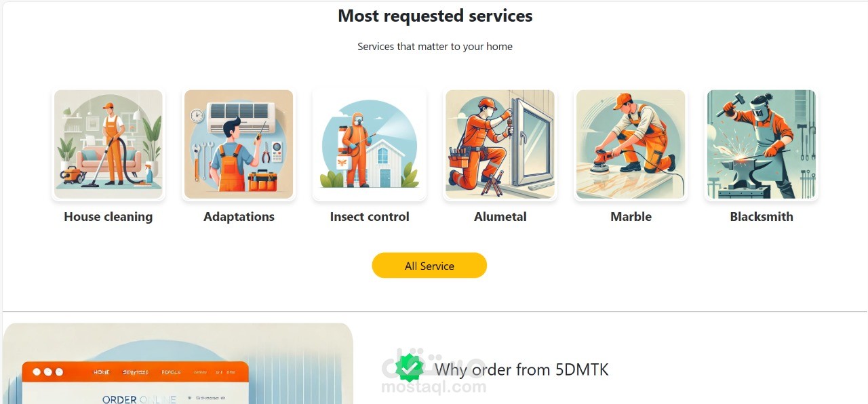Viewport: 868px width, 404px height.
Task: Select the Adaptations air conditioner illustration
Action: pyautogui.click(x=239, y=144)
